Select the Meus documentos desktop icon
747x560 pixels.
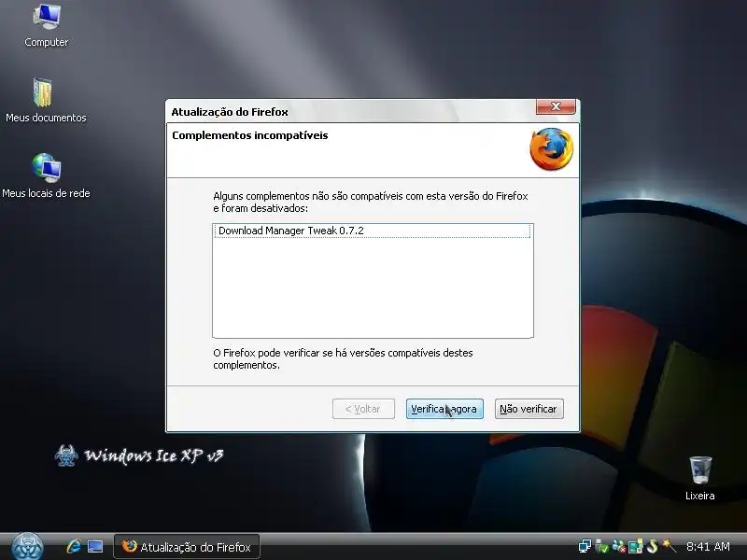tap(46, 101)
